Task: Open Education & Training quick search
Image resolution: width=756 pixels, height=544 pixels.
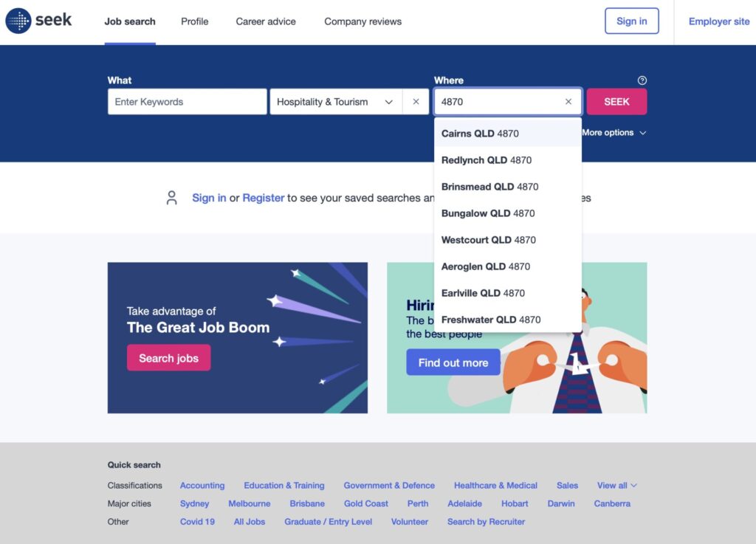Action: click(x=284, y=485)
